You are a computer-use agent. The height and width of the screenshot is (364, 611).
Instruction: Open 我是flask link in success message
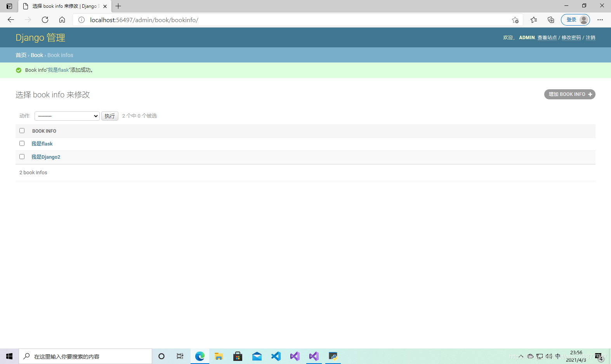click(58, 70)
